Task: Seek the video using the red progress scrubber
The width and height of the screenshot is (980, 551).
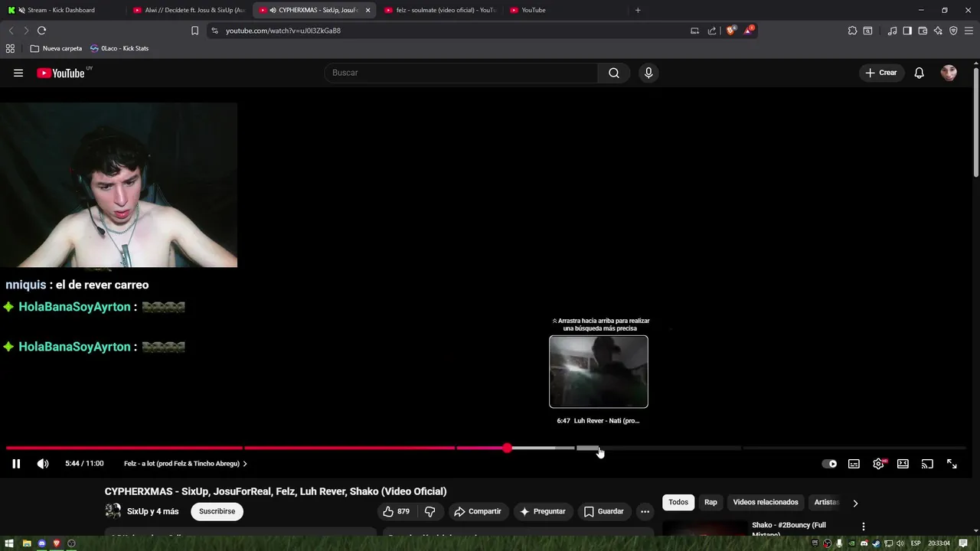Action: pyautogui.click(x=507, y=448)
